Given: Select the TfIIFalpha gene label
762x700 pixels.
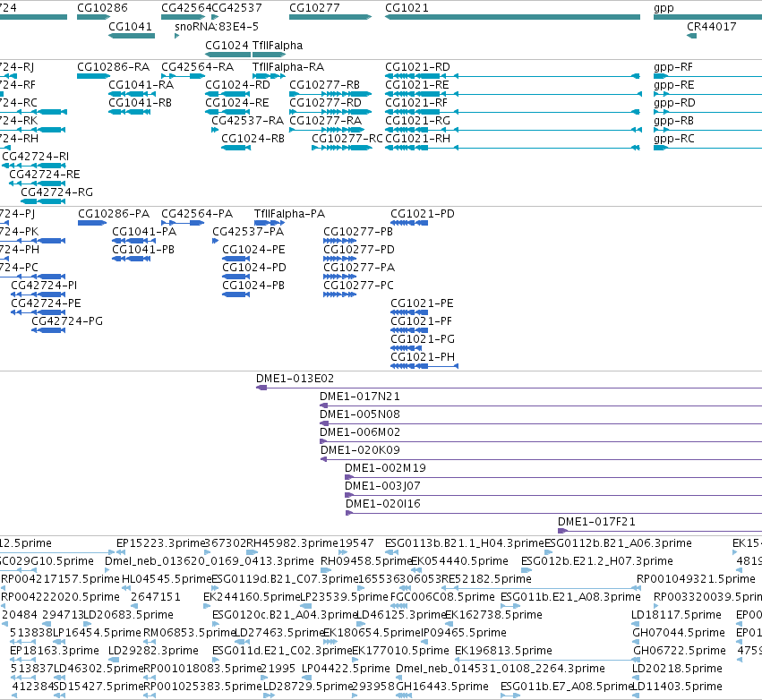Looking at the screenshot, I should [278, 45].
